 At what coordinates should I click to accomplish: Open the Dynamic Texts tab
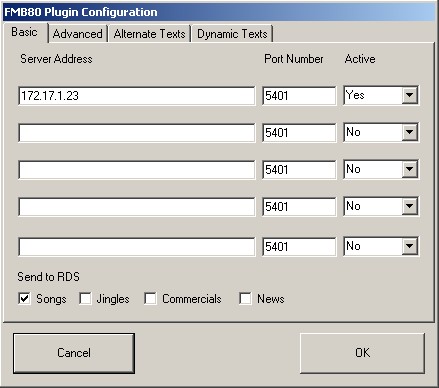click(232, 34)
